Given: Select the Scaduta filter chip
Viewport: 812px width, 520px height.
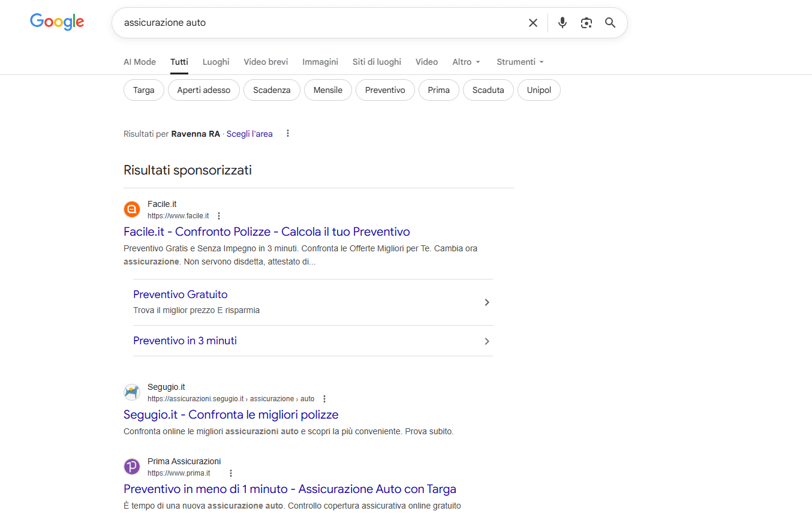Looking at the screenshot, I should (x=488, y=90).
